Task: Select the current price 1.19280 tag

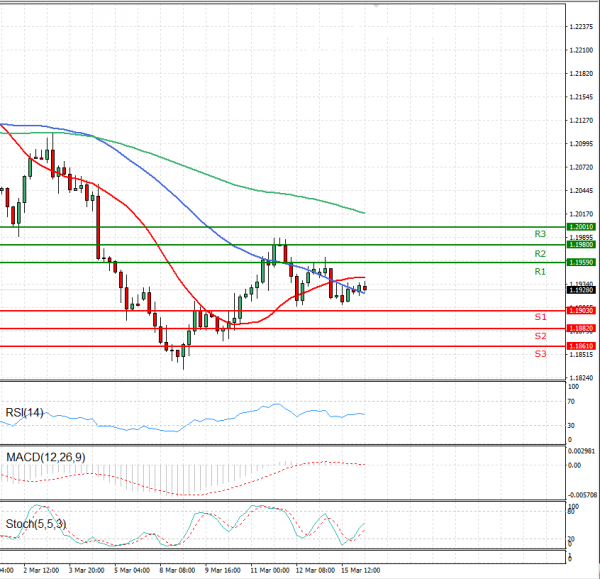Action: pos(581,290)
